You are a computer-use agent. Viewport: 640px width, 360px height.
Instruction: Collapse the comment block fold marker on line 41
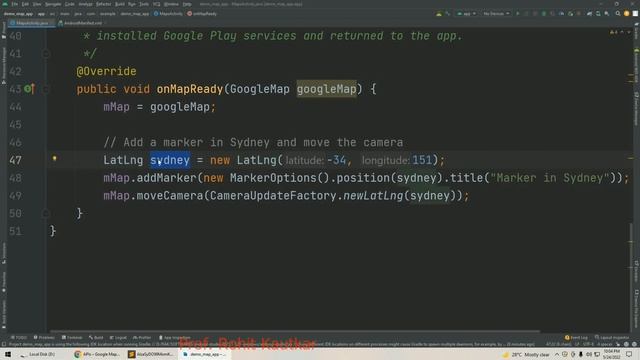click(x=46, y=53)
